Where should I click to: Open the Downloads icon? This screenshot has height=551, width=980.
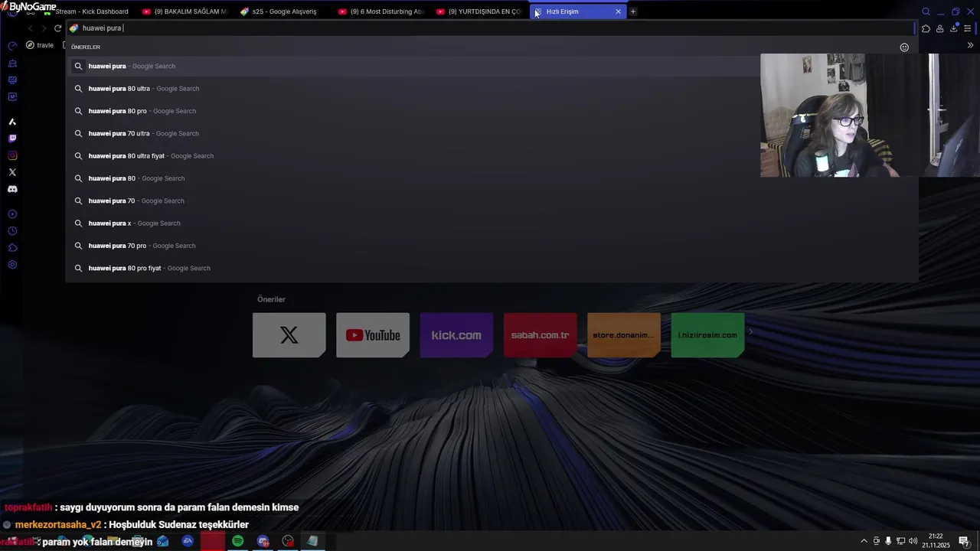pyautogui.click(x=954, y=29)
